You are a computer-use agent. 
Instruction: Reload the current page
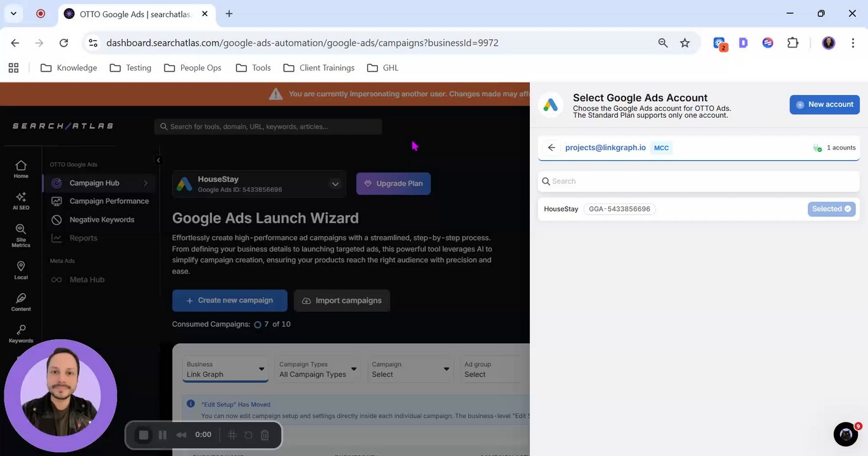(63, 43)
